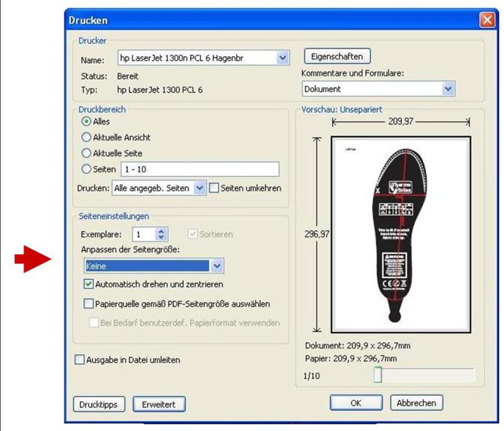Screen dimensions: 504x431
Task: Click the Typ value "hp LaserJet 1300 PCL 6"
Action: pyautogui.click(x=160, y=90)
